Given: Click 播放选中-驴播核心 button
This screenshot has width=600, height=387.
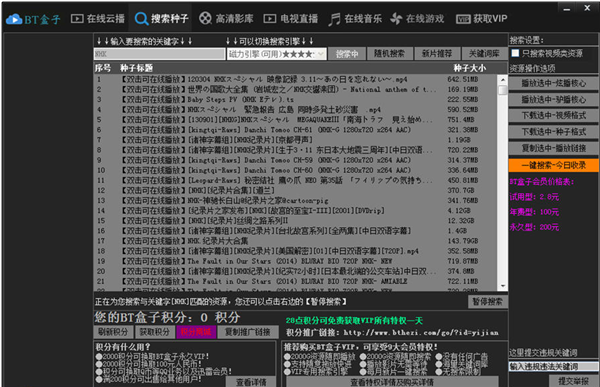Looking at the screenshot, I should coord(553,100).
